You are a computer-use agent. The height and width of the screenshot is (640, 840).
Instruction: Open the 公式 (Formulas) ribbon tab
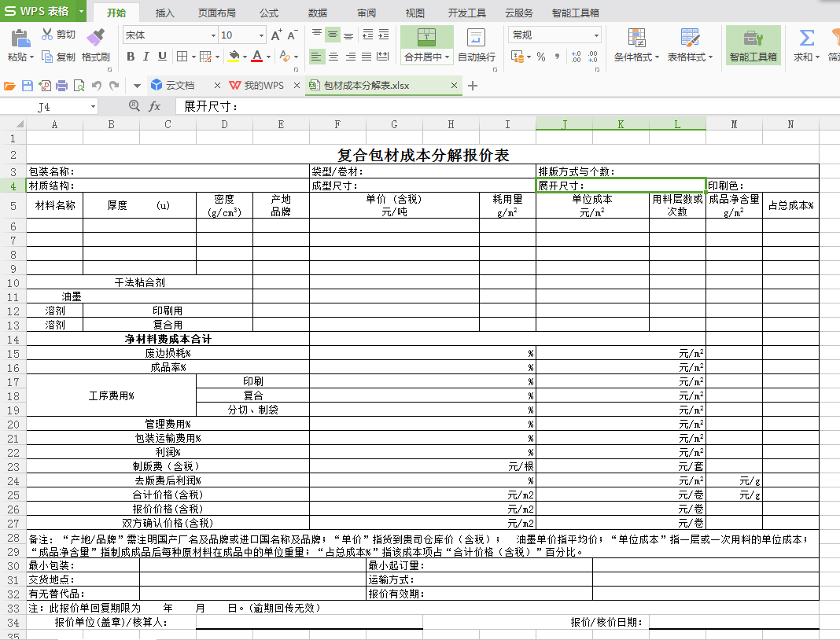269,13
